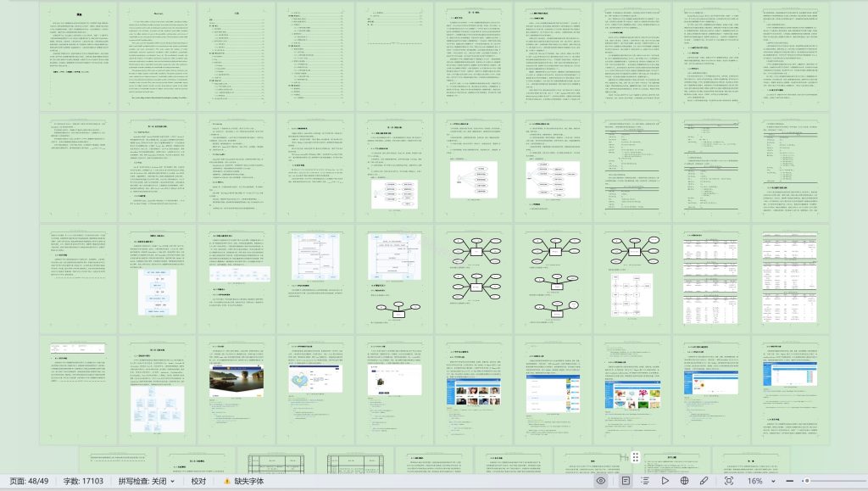Viewport: 868px width, 491px height.
Task: Switch to outline view icon
Action: coord(645,481)
